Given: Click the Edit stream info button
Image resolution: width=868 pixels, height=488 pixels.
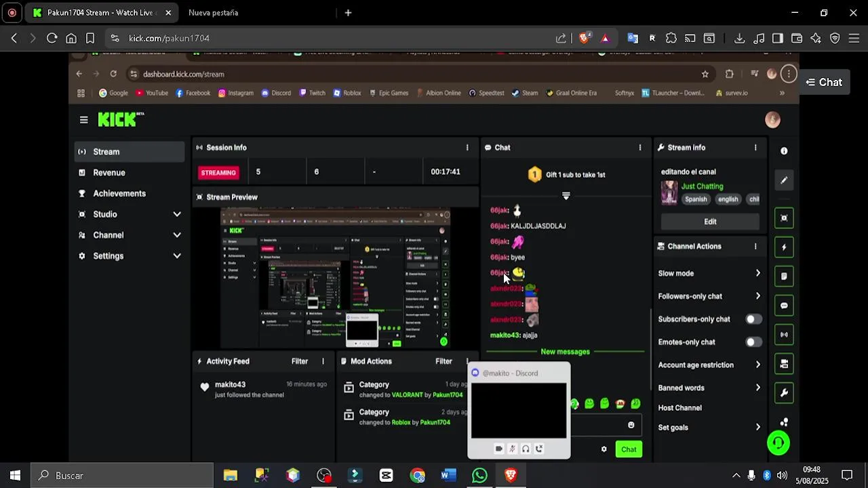Looking at the screenshot, I should pyautogui.click(x=710, y=222).
